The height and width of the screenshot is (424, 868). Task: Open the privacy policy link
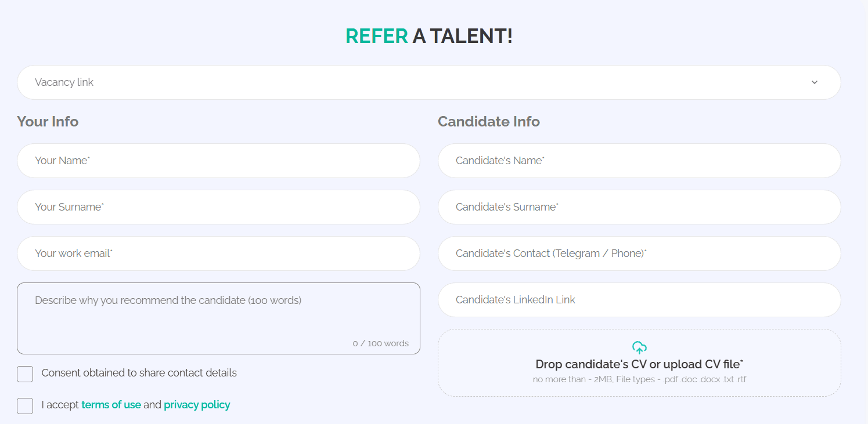point(197,405)
